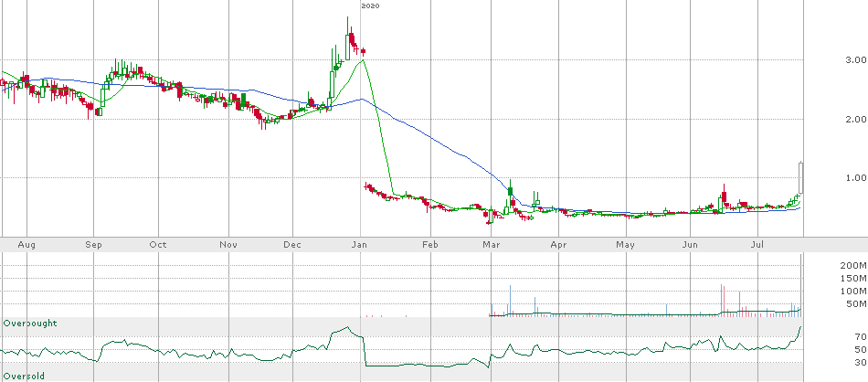Click the Jan month label on time axis
This screenshot has width=868, height=382.
coord(360,244)
